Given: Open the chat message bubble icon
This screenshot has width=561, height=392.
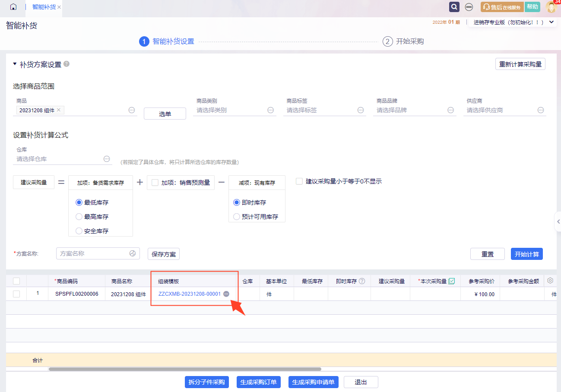Looking at the screenshot, I should point(469,7).
